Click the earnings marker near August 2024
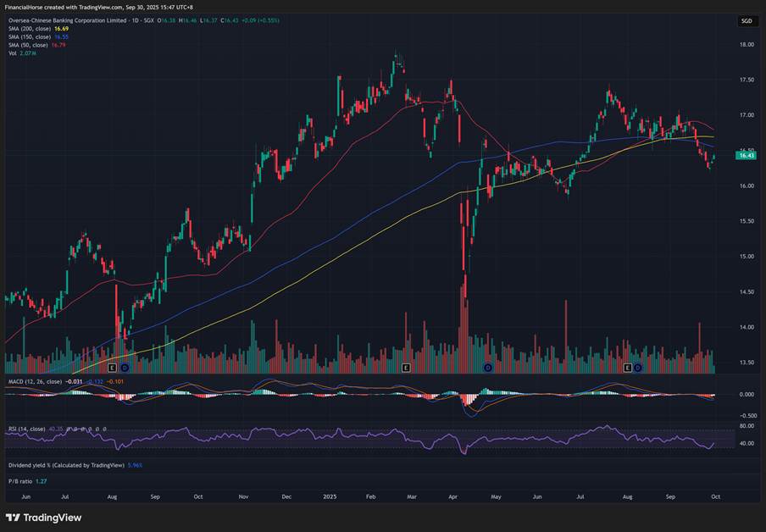The width and height of the screenshot is (766, 532). tap(113, 369)
